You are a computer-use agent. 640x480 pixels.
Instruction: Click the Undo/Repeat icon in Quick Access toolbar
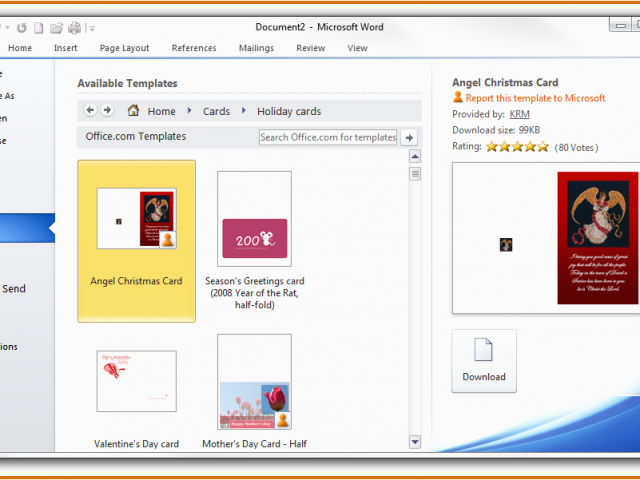point(22,28)
